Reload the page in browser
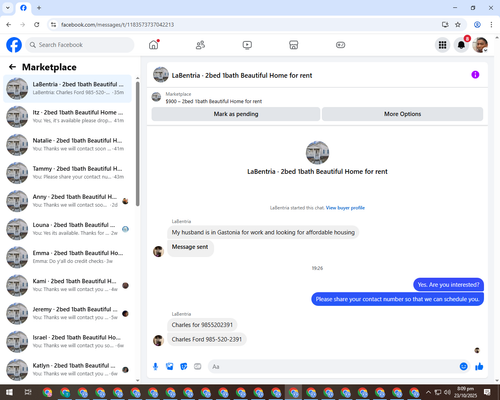Viewport: 500px width, 400px height. tap(37, 25)
